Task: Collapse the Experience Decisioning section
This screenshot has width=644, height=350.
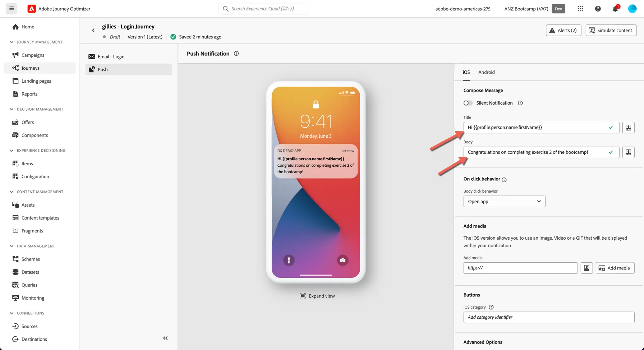Action: point(11,151)
